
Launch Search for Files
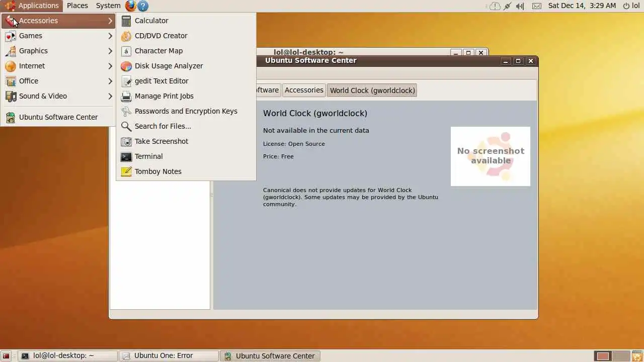(186, 126)
